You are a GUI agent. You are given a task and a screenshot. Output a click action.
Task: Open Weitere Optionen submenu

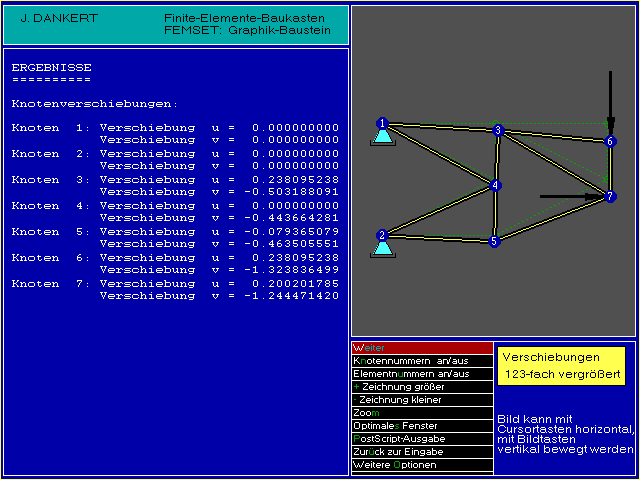[422, 465]
